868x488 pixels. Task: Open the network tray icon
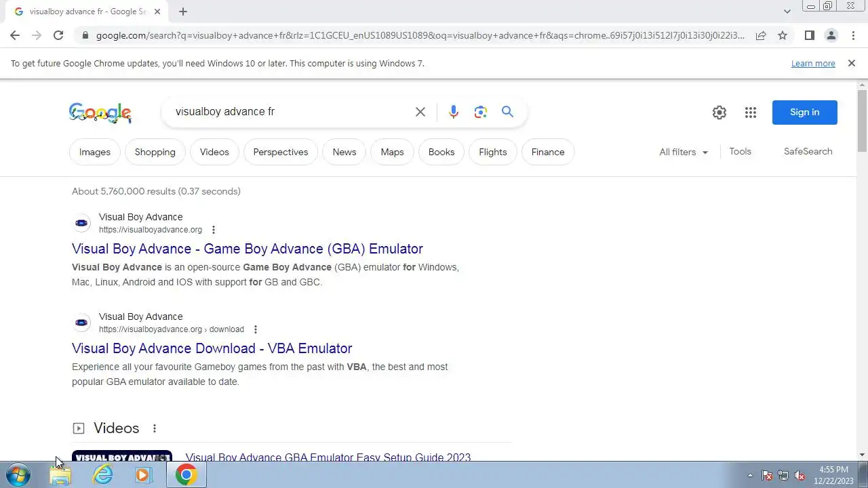click(783, 476)
